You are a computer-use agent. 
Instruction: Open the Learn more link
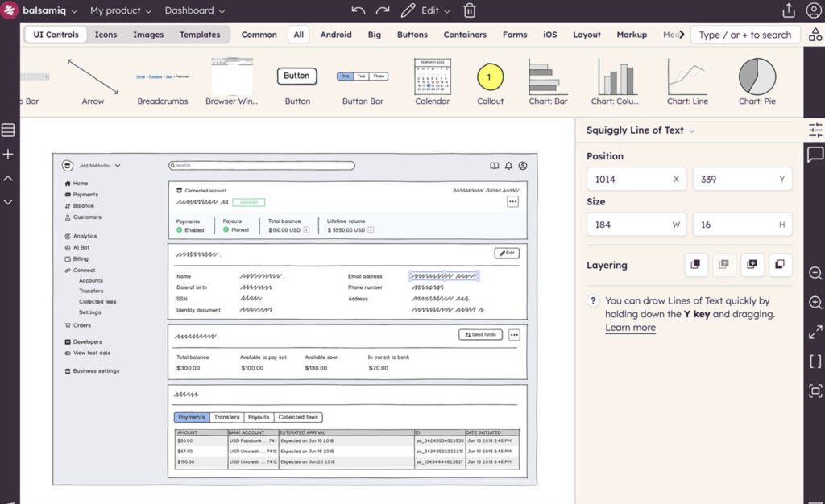(630, 328)
